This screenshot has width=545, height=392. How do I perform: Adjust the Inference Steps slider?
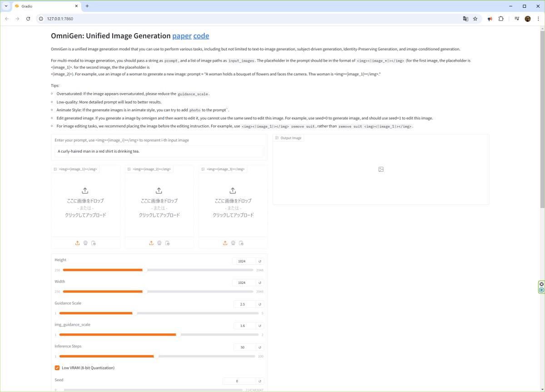coord(157,356)
